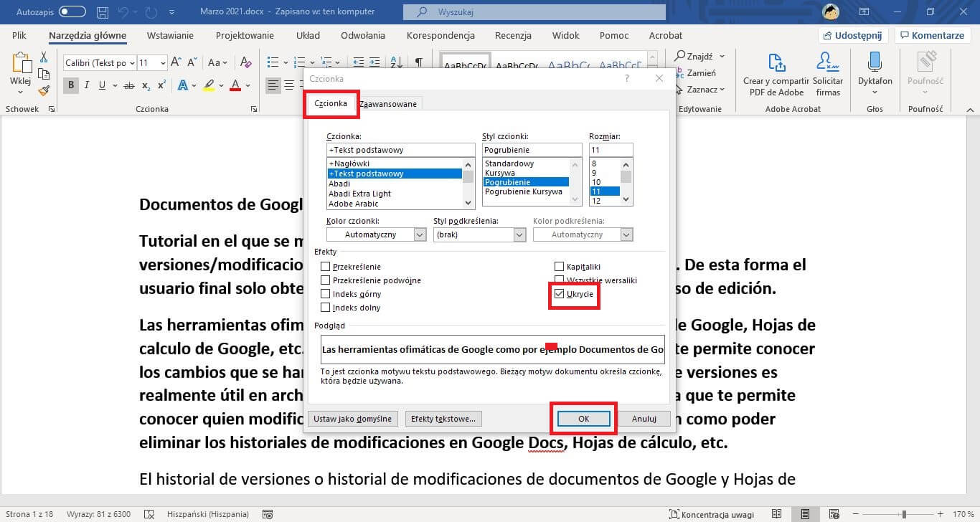This screenshot has width=980, height=522.
Task: Select the Format Painter brush icon
Action: point(44,90)
